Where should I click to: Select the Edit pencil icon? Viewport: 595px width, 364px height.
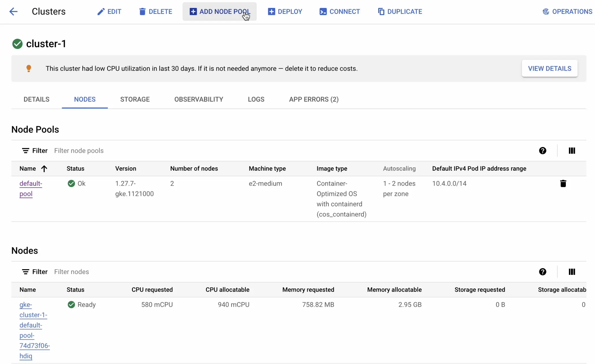101,11
